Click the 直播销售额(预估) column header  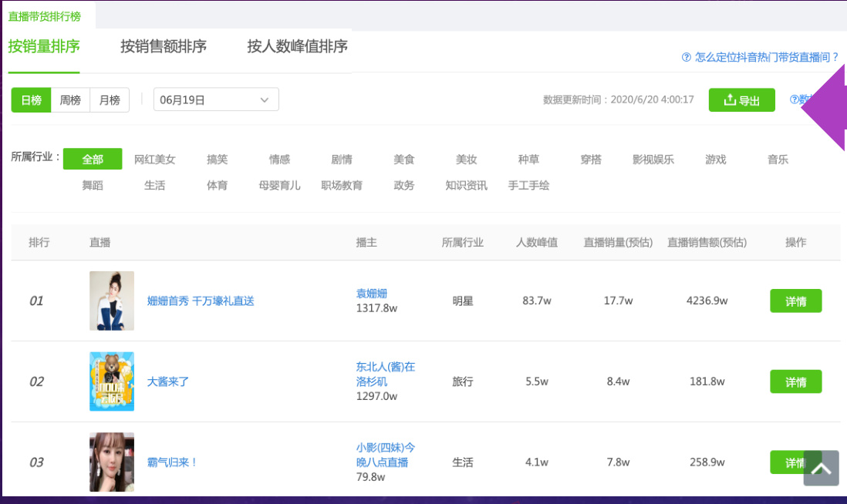(x=707, y=242)
